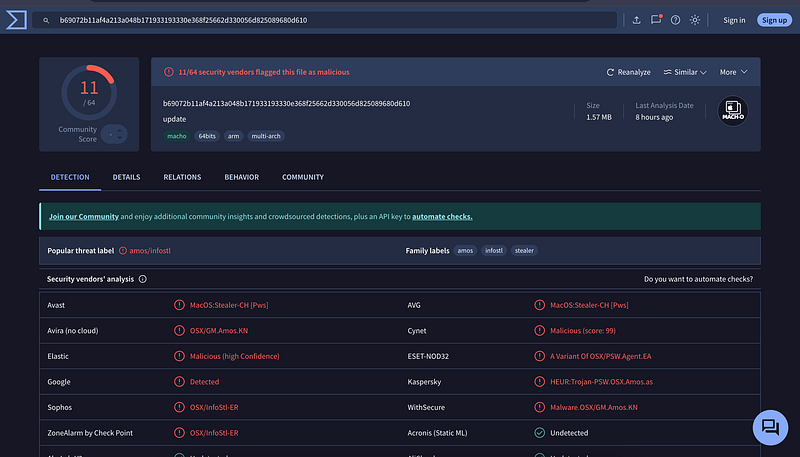The width and height of the screenshot is (800, 457).
Task: Click the amos family label tag
Action: [x=465, y=251]
